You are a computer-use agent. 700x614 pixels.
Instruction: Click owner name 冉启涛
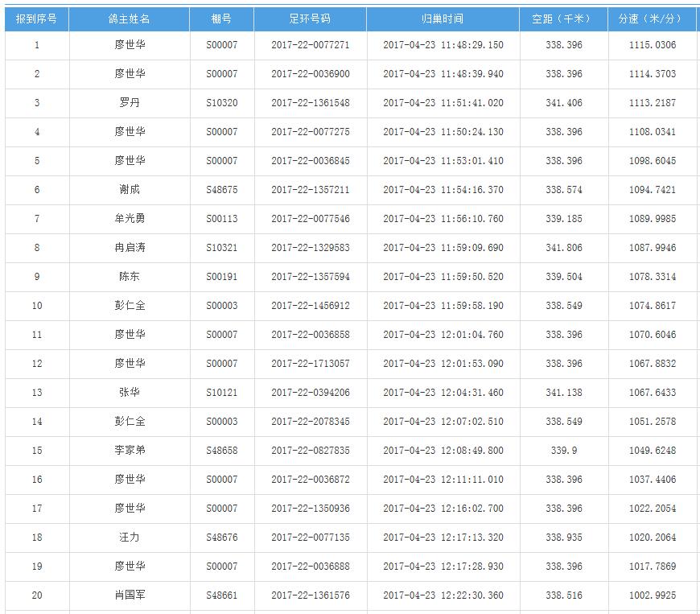click(130, 248)
